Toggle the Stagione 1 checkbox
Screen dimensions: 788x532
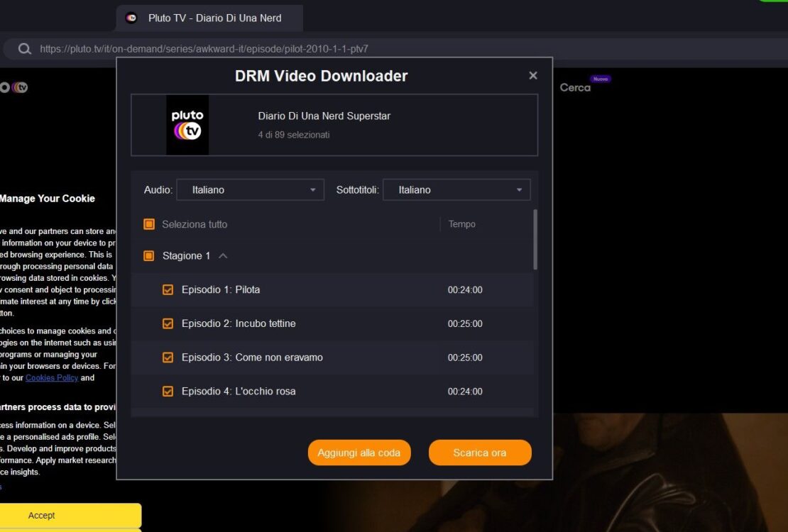coord(149,255)
